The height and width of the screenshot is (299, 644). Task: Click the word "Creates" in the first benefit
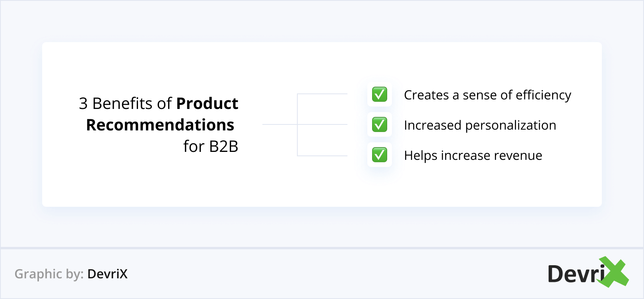tap(426, 95)
